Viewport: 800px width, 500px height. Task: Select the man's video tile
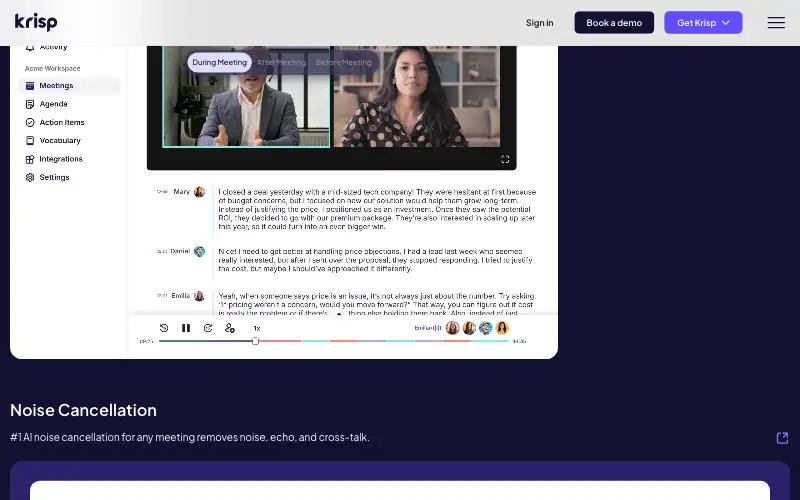pyautogui.click(x=246, y=96)
